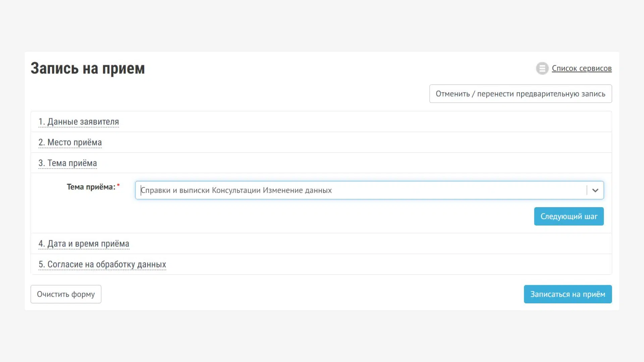Expand section 5. Согласие на обработку данных

pyautogui.click(x=102, y=264)
